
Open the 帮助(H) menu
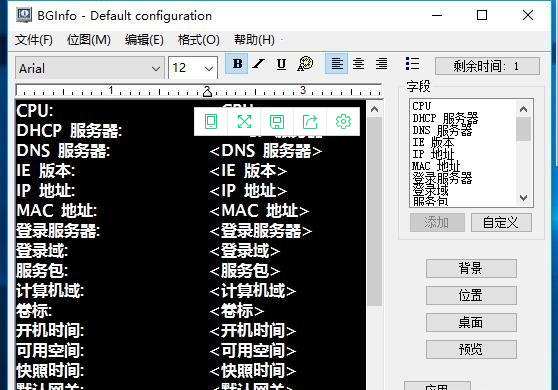click(x=254, y=39)
